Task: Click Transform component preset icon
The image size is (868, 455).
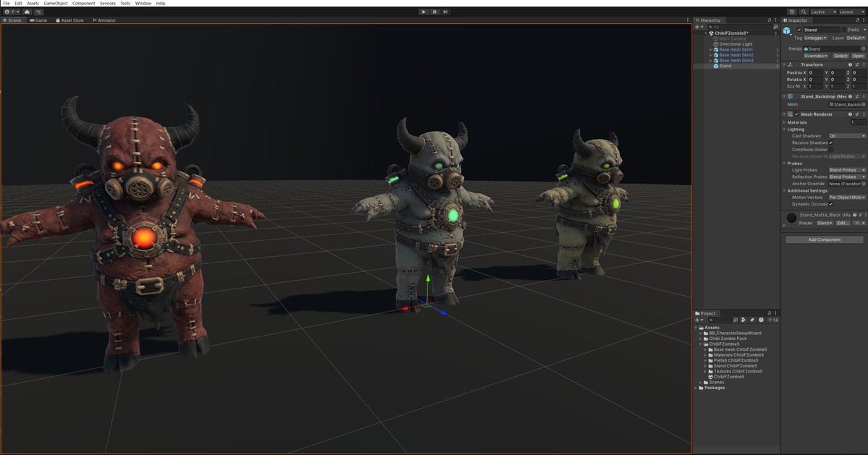Action: 857,64
